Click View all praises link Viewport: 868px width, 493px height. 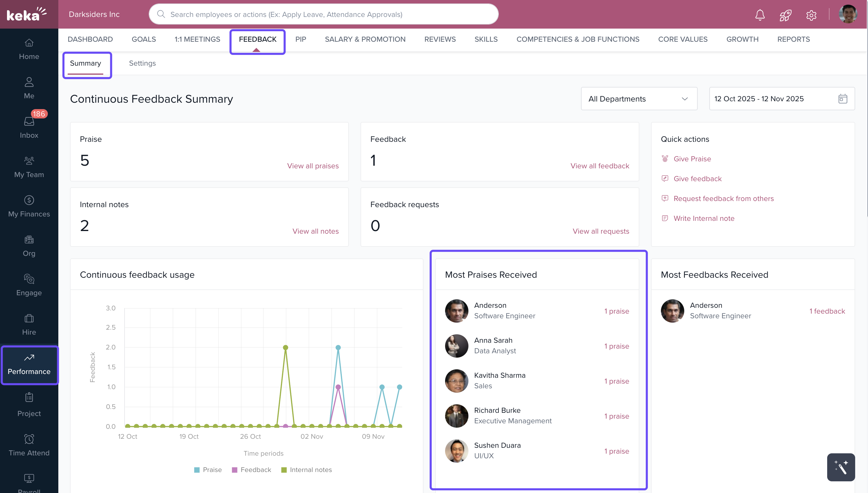coord(312,166)
